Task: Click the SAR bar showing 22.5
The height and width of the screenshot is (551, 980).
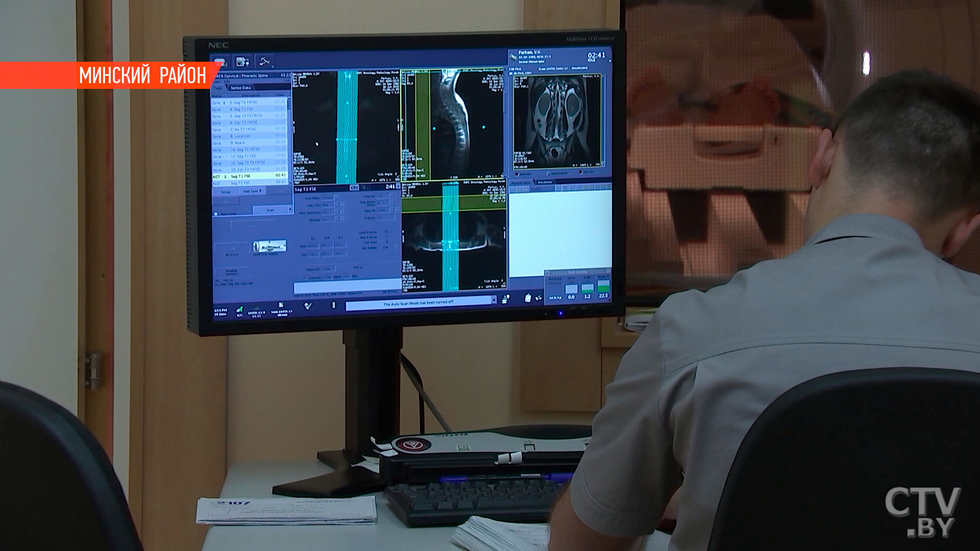Action: pos(603,287)
